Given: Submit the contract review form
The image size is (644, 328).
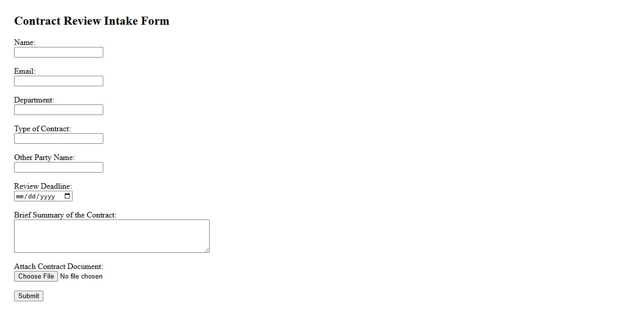Looking at the screenshot, I should tap(29, 296).
